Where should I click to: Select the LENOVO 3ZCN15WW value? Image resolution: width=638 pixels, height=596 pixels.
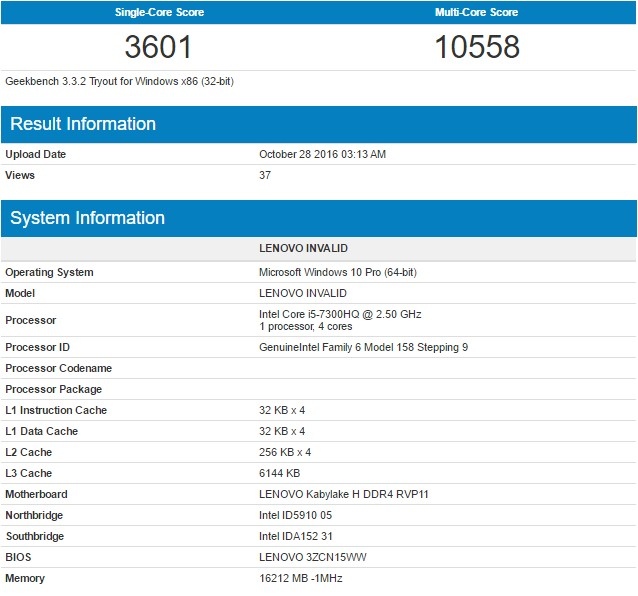click(x=313, y=557)
